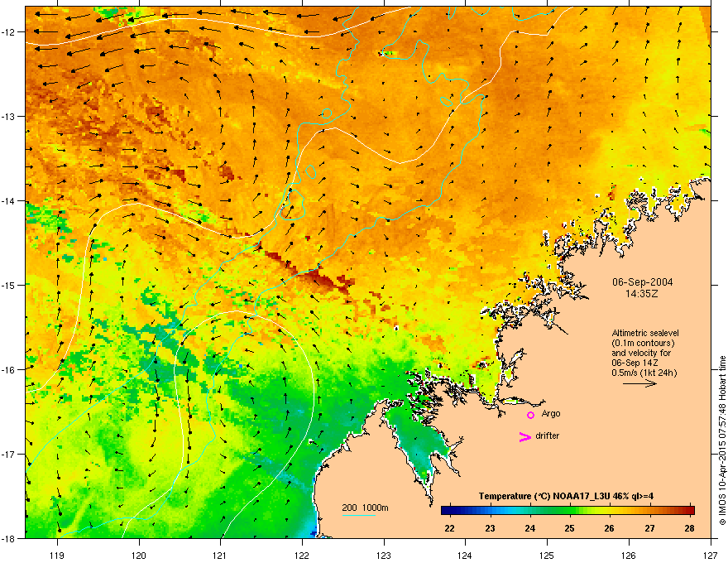
Task: Click the '200 1000m' bathymetry label
Action: pos(365,508)
